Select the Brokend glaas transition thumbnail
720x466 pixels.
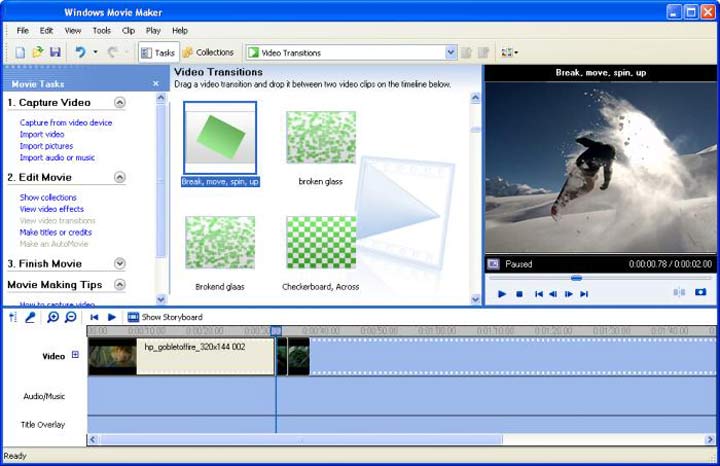click(220, 242)
